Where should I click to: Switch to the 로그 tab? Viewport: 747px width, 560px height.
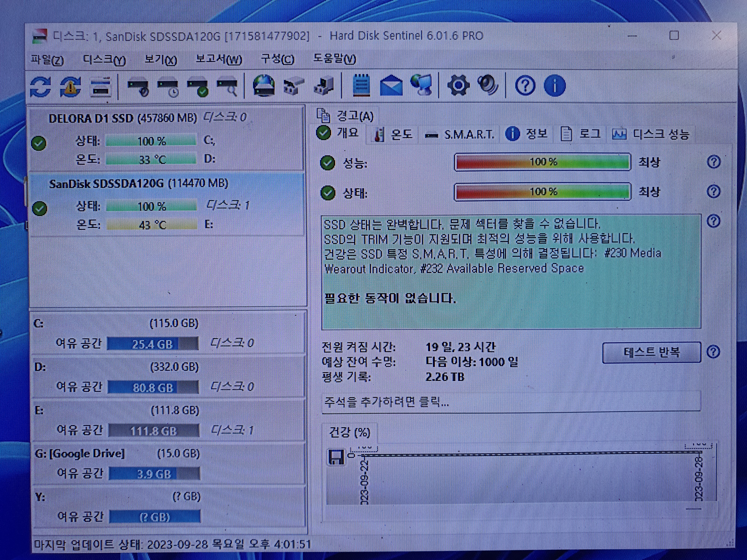point(580,134)
